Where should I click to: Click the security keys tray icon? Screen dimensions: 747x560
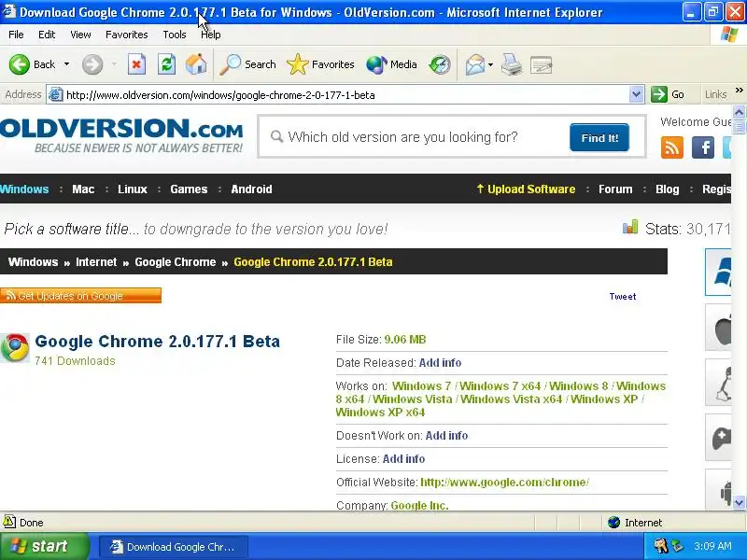point(660,546)
